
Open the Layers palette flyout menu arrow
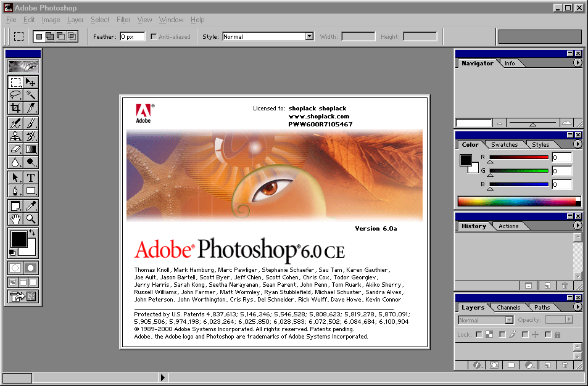[578, 307]
